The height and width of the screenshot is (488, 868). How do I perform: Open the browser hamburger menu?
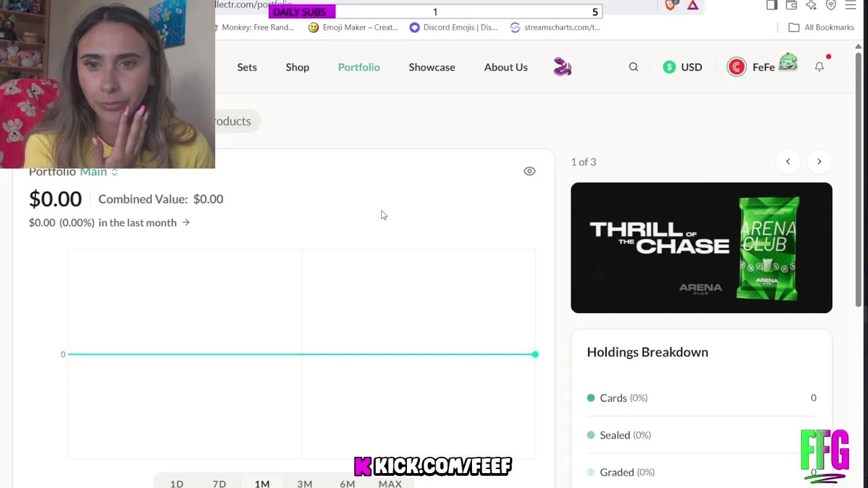850,5
